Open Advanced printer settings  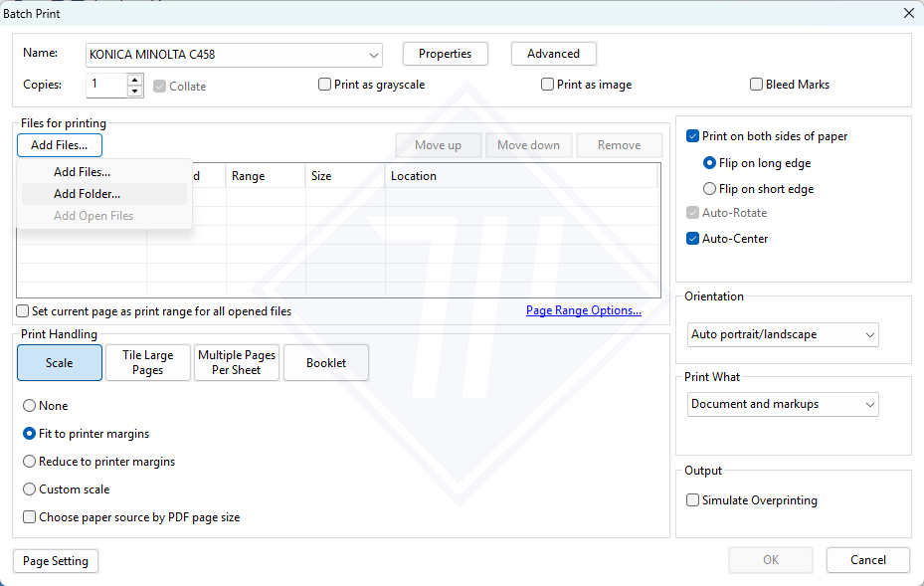click(x=553, y=54)
